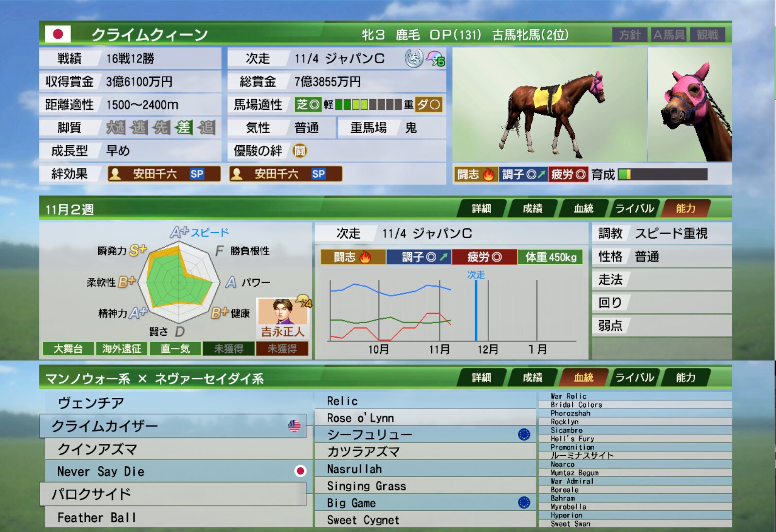
Task: Click the jockey helmet icon with 5
Action: click(435, 59)
